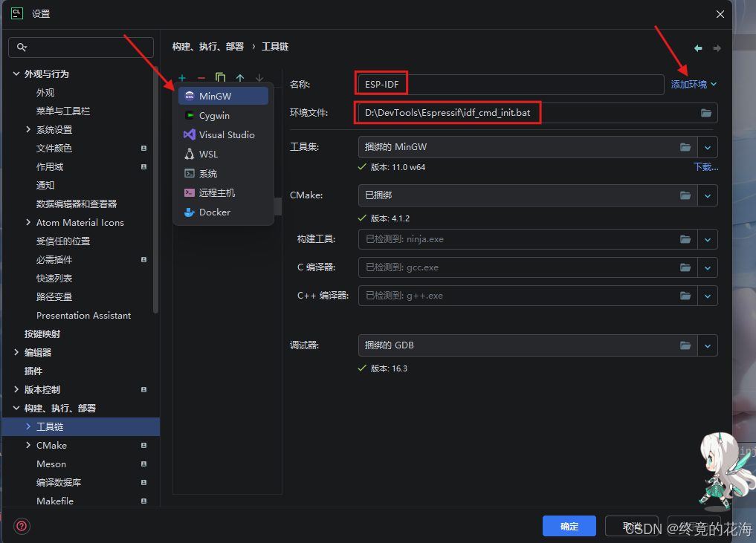The width and height of the screenshot is (756, 543).
Task: Click 构建、执行、部署 breadcrumb
Action: pyautogui.click(x=208, y=46)
